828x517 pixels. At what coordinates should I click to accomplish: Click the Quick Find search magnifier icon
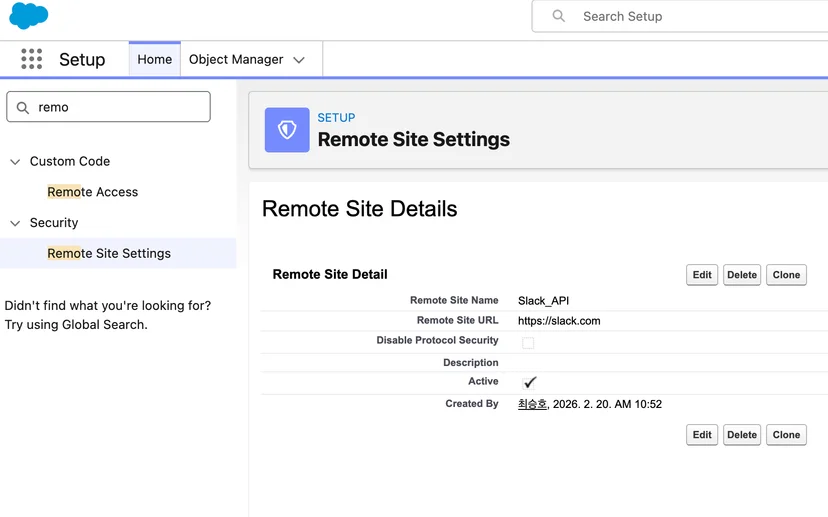click(x=23, y=108)
